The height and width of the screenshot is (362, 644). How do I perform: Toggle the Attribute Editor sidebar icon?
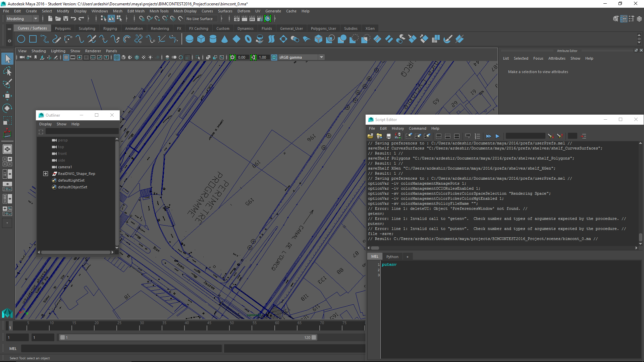(x=624, y=19)
